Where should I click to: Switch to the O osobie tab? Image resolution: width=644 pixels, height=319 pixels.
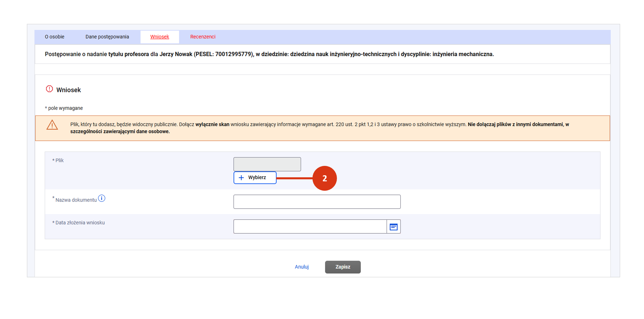(x=55, y=37)
